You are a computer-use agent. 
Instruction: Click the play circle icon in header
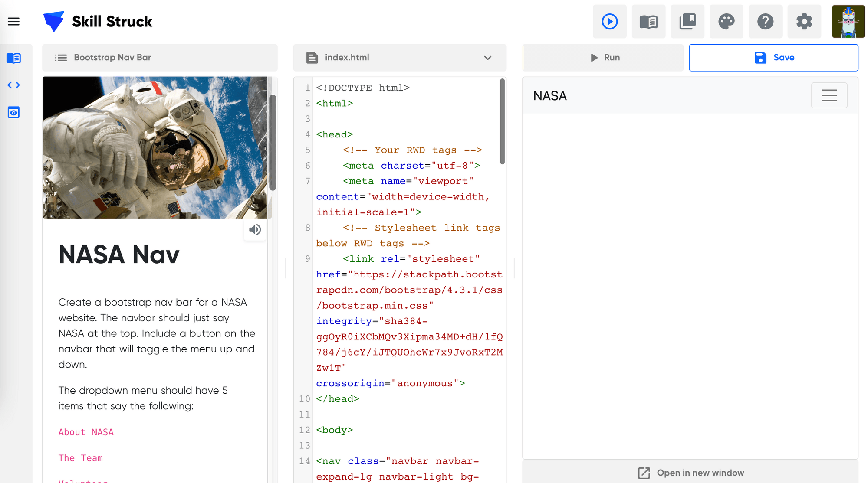(x=609, y=21)
